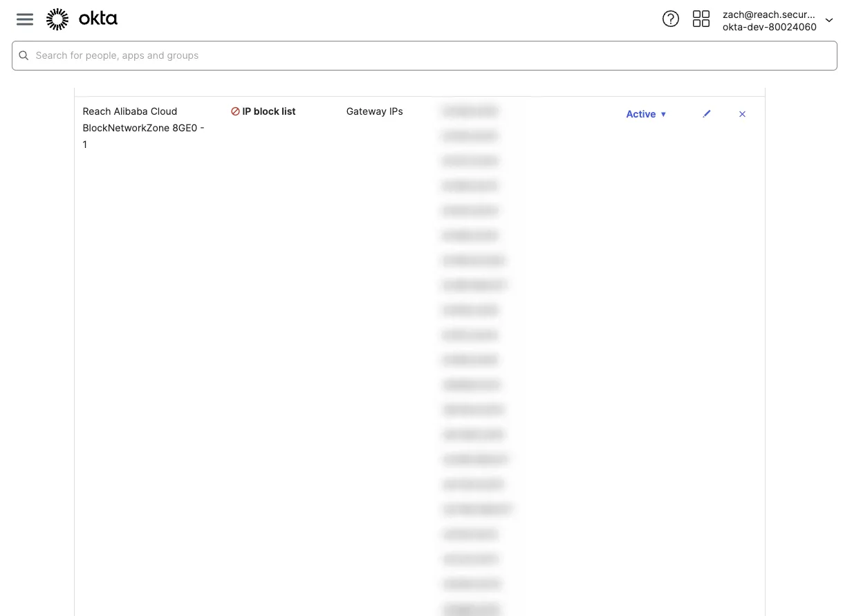The height and width of the screenshot is (616, 843).
Task: Open the apps grid icon
Action: 701,19
